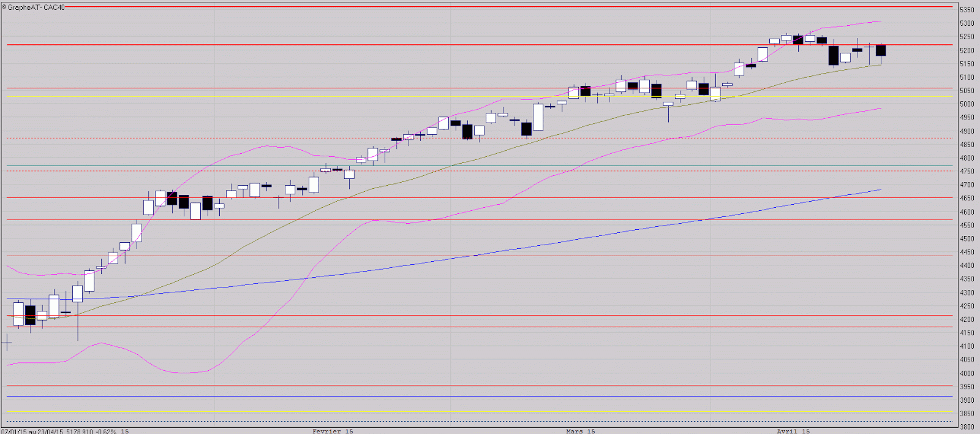The image size is (980, 434).
Task: Click the Mars 15 date label
Action: 581,431
